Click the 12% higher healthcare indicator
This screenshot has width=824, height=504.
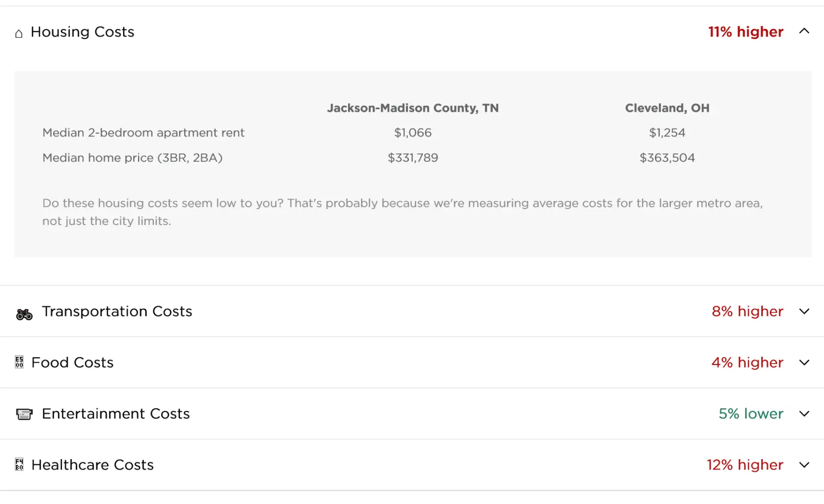745,465
